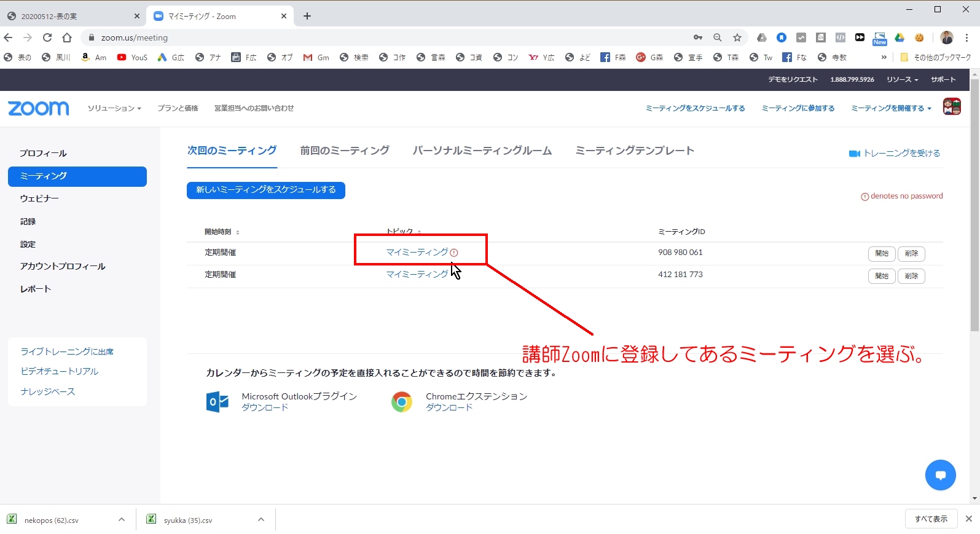
Task: Open マイミーティング with ID 908 980 061
Action: [417, 253]
